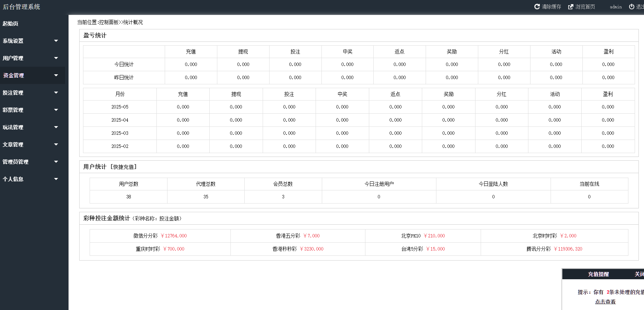Viewport: 644px width, 310px height.
Task: Close the 充值提醒 popup
Action: [639, 274]
